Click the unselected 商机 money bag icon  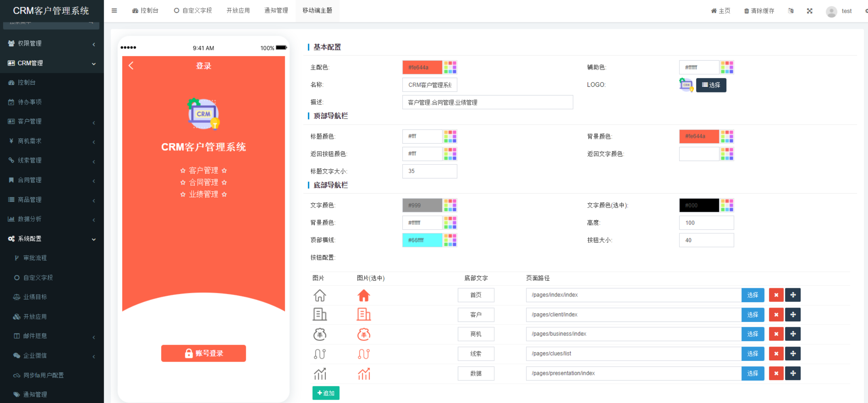click(x=320, y=334)
